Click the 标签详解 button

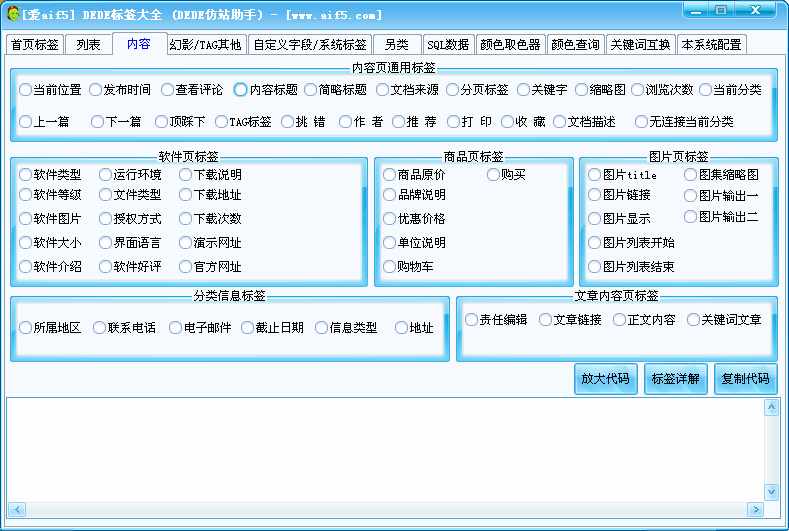tap(675, 378)
